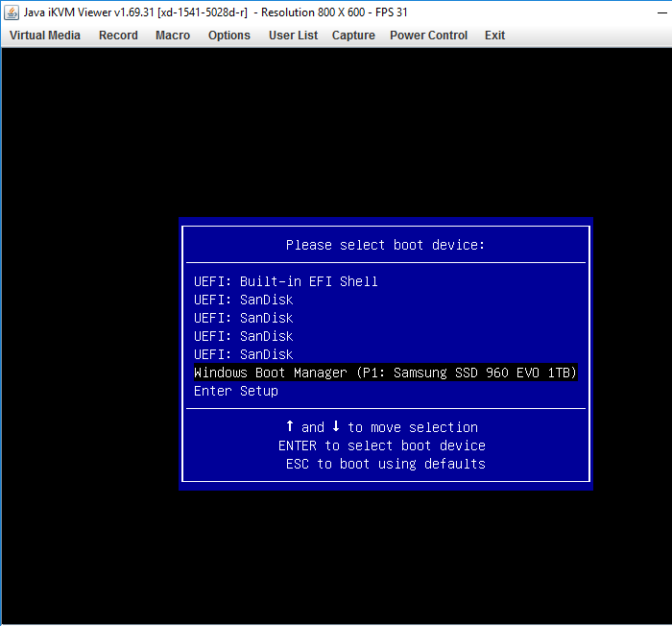672x626 pixels.
Task: Click the Java iKVM Viewer title icon
Action: [12, 12]
